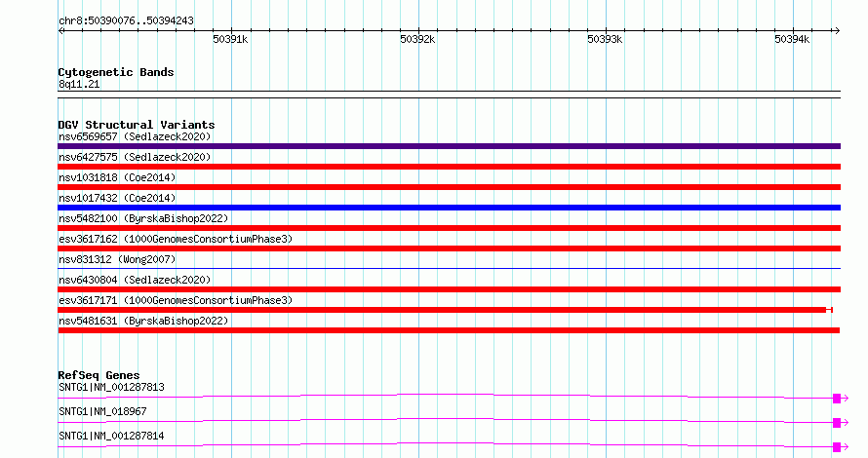Click the magenta exon box of SNTG1|NM_001287814
Image resolution: width=868 pixels, height=458 pixels.
point(837,447)
